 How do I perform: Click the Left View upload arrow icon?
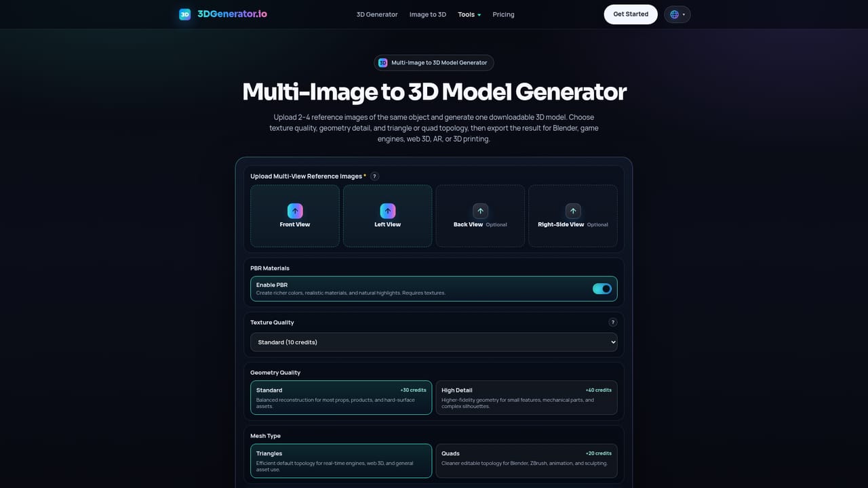point(388,211)
